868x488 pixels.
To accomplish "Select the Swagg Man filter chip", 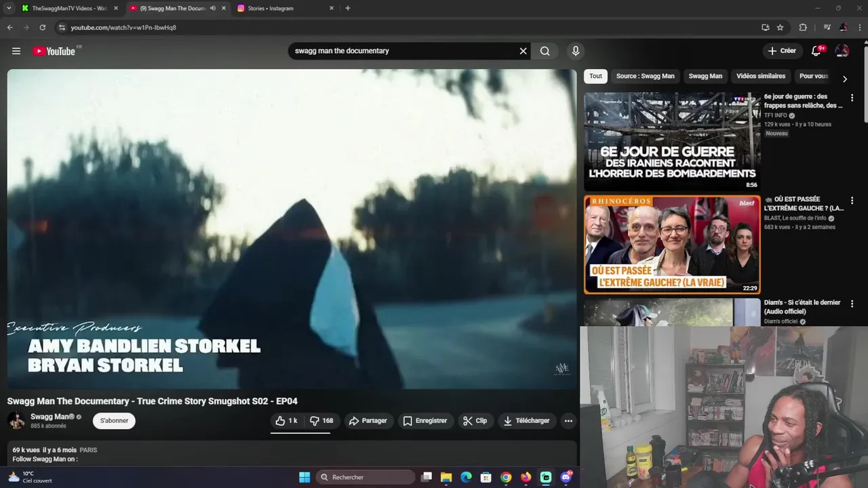I will tap(705, 76).
